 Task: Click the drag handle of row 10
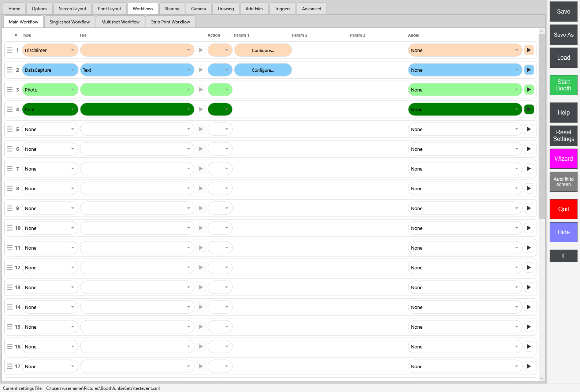pyautogui.click(x=10, y=228)
